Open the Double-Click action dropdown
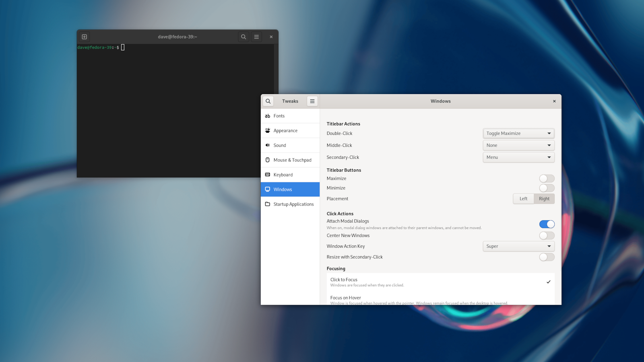 pyautogui.click(x=519, y=134)
